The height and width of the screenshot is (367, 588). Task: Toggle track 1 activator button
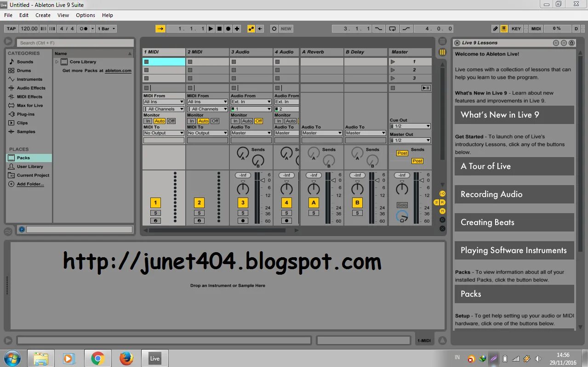(155, 203)
